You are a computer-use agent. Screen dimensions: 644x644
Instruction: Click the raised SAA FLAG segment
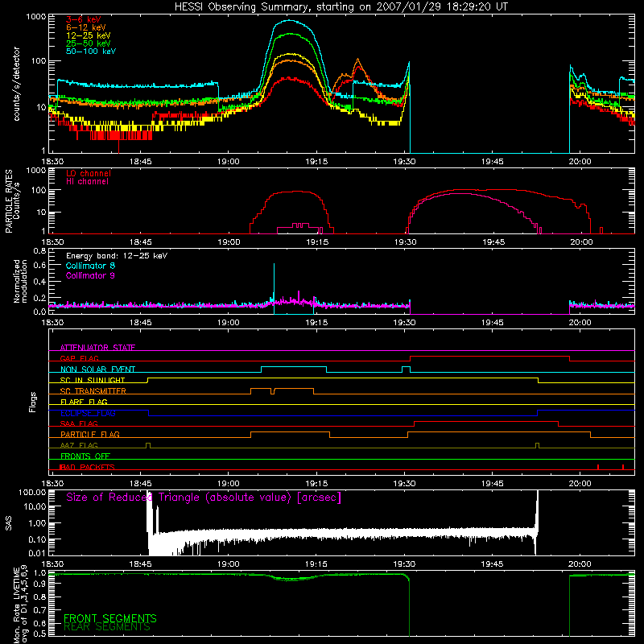(x=486, y=422)
